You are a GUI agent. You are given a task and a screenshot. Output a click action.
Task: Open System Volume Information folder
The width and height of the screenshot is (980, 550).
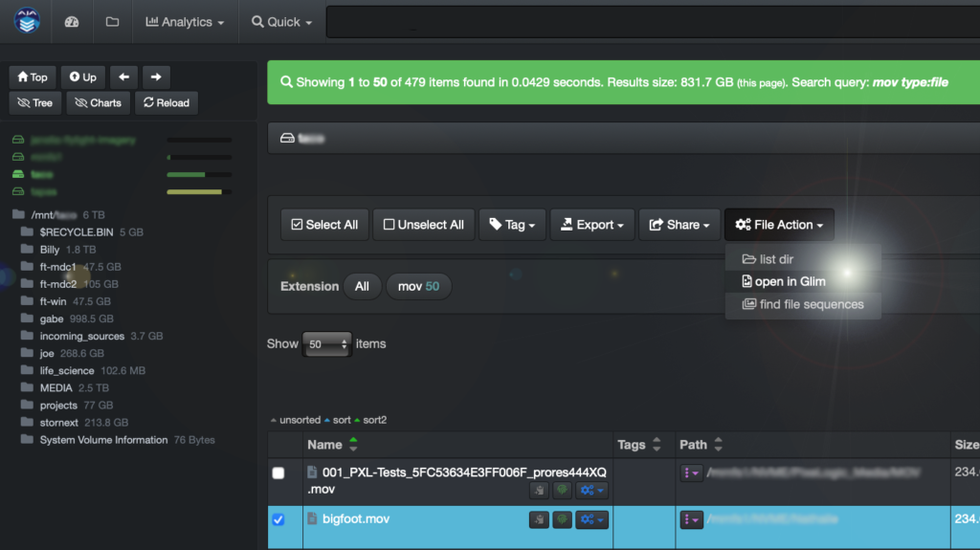click(103, 440)
